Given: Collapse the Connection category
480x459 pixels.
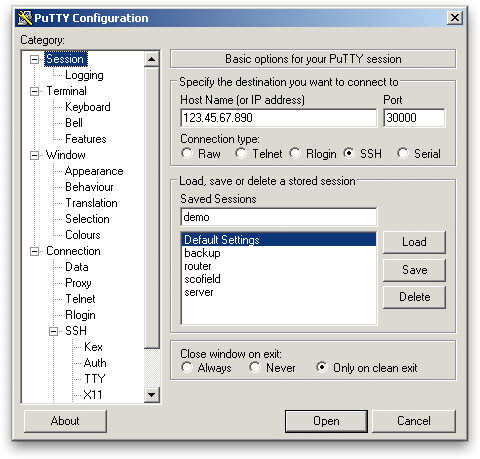Looking at the screenshot, I should pos(34,251).
